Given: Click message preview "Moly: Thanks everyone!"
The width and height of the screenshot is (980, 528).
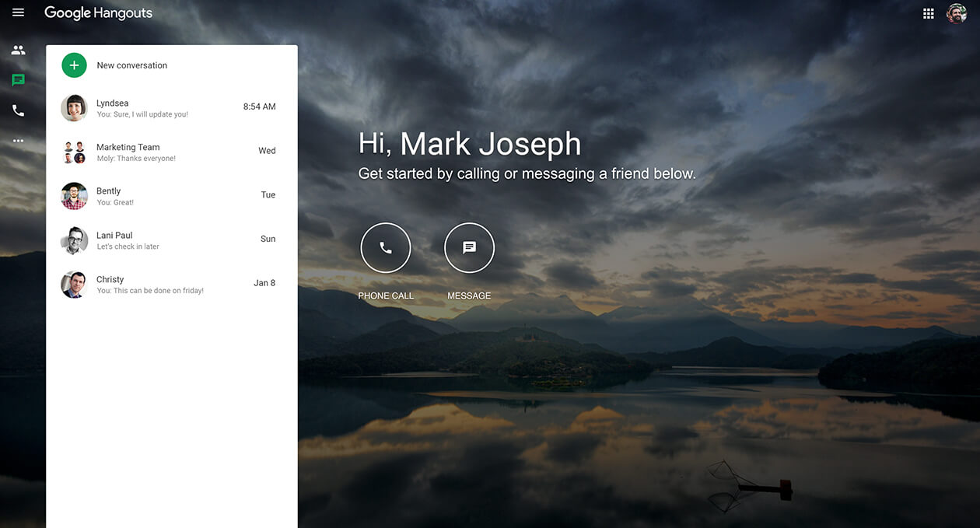Looking at the screenshot, I should 136,159.
